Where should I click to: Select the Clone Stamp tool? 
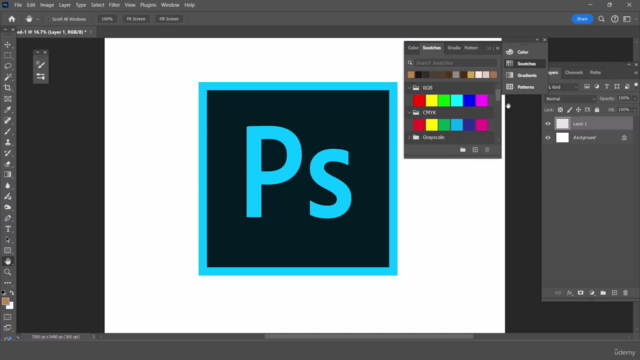point(8,142)
